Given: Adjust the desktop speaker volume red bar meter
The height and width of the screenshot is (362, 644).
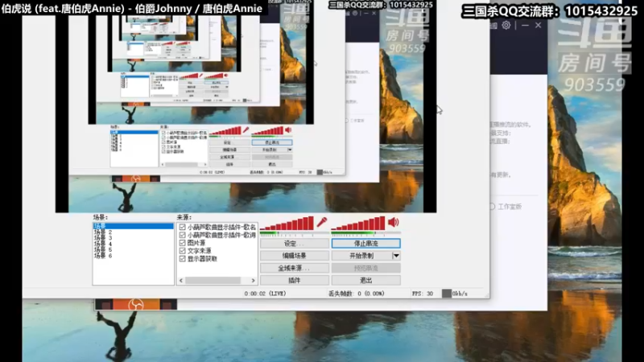Looking at the screenshot, I should tap(358, 224).
